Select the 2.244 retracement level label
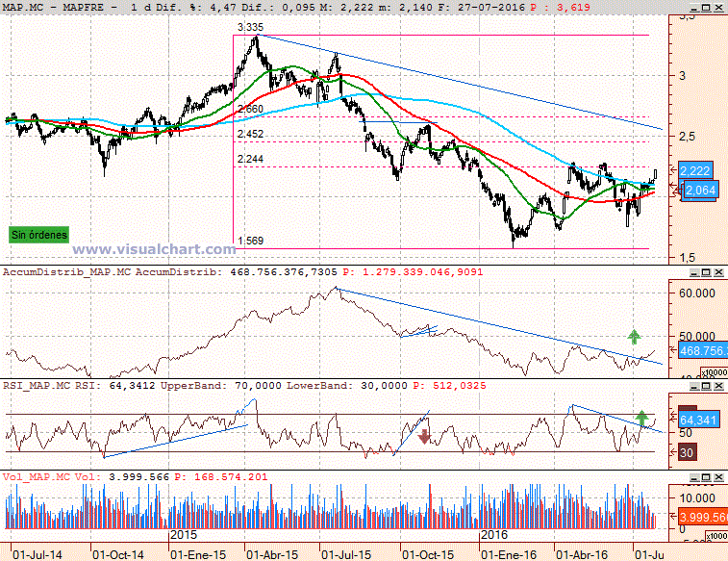The image size is (728, 561). (250, 159)
